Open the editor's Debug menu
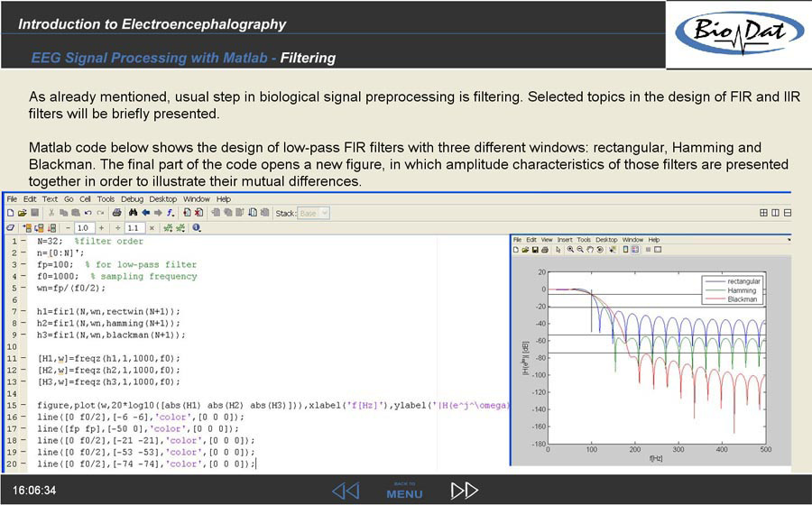 click(x=132, y=199)
